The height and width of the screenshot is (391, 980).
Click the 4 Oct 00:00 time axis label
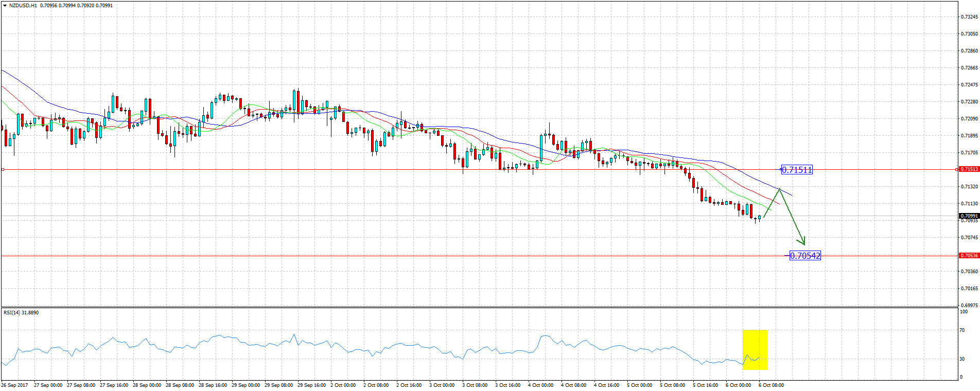click(540, 385)
